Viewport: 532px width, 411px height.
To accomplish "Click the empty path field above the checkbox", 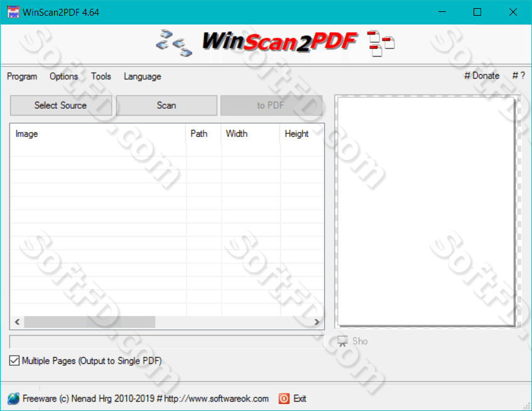I will click(x=166, y=342).
